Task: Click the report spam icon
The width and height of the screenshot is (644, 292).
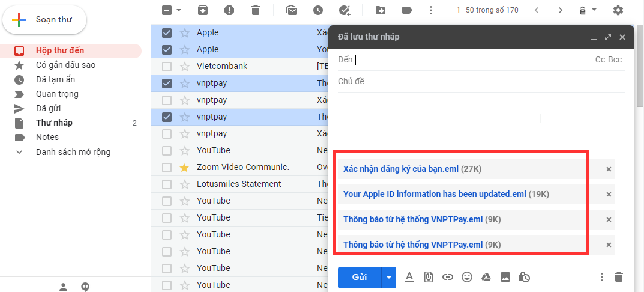Action: (229, 10)
